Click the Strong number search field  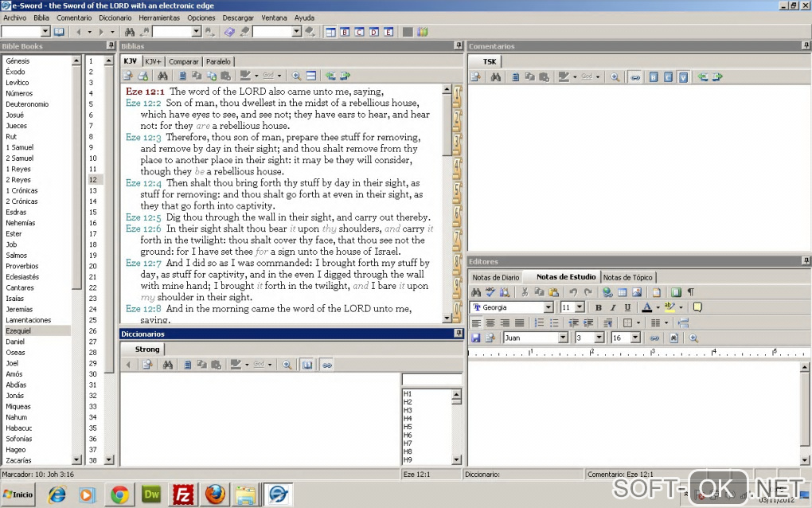431,380
